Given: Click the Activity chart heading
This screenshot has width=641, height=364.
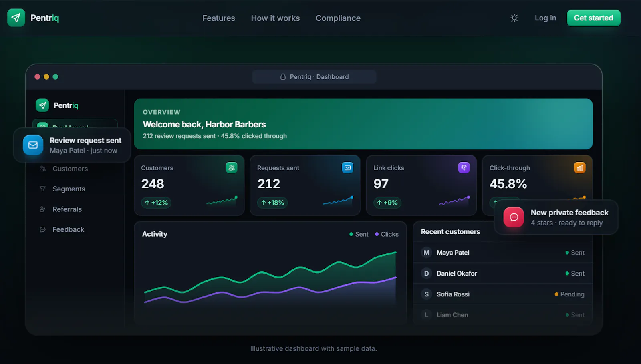Looking at the screenshot, I should pos(155,234).
